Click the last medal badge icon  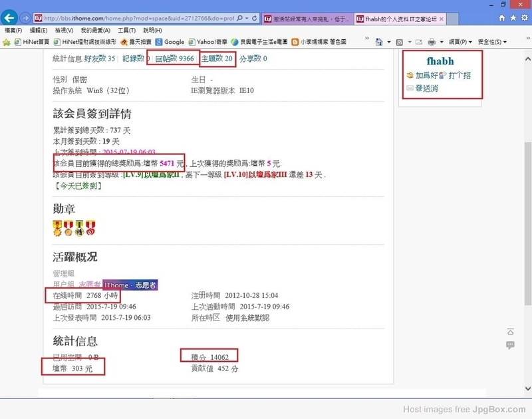90,227
